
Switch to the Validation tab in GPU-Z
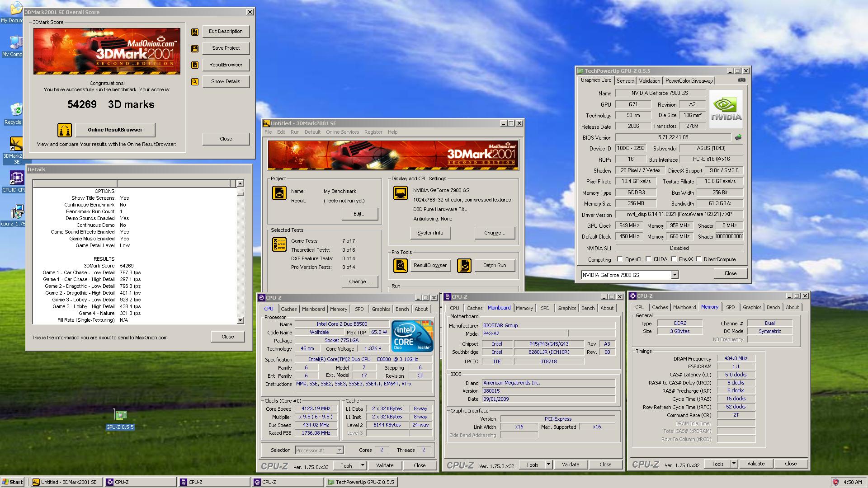(x=650, y=81)
